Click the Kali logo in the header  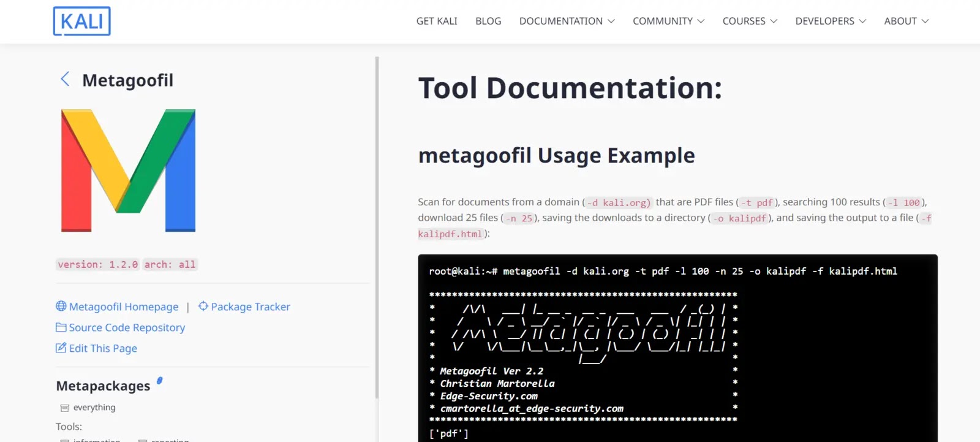[x=82, y=21]
